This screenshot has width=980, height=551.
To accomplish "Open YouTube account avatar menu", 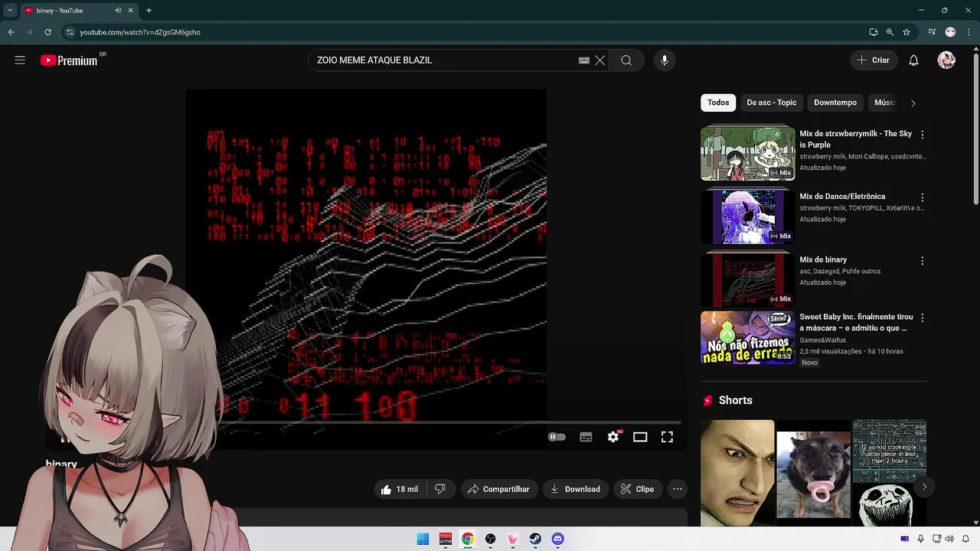I will [946, 60].
